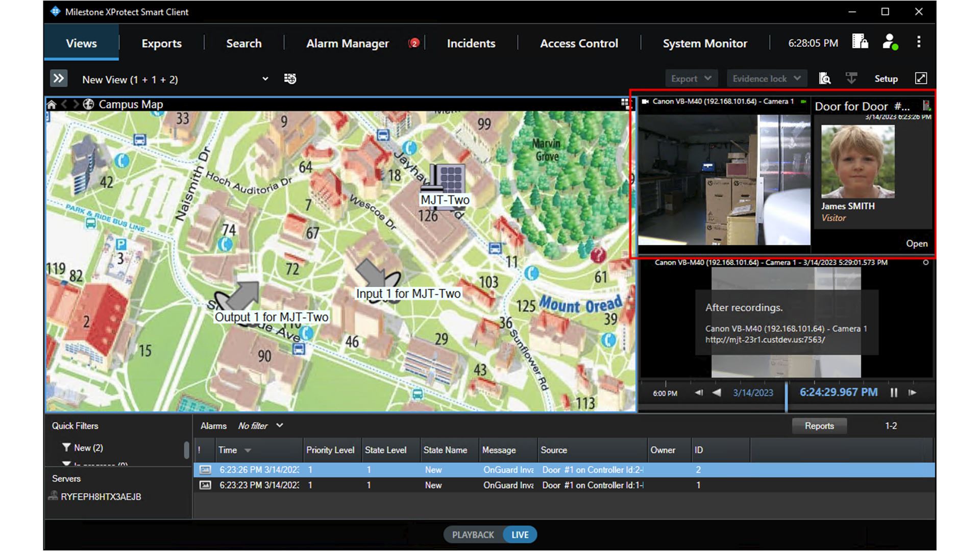Start a search from the camera view icon
The width and height of the screenshot is (980, 551).
point(824,79)
